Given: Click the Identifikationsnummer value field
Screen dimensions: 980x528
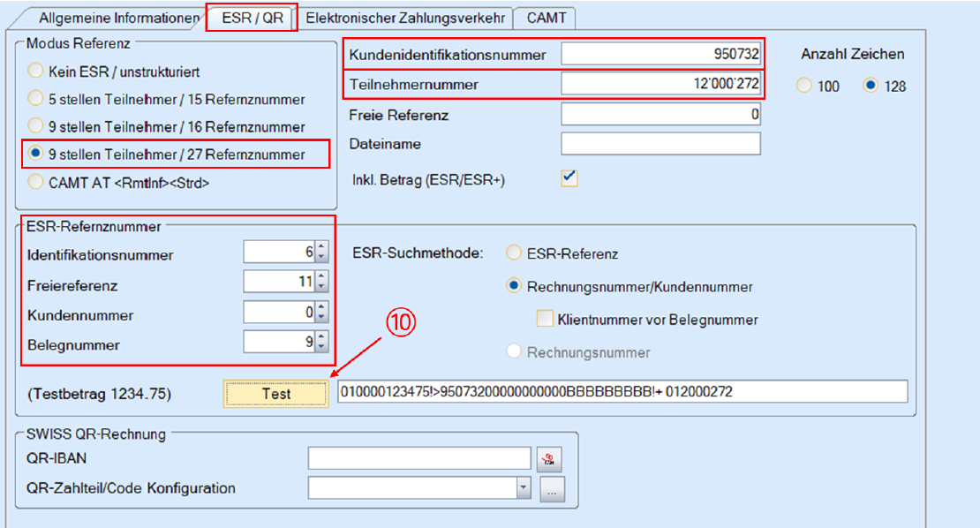Looking at the screenshot, I should click(279, 252).
